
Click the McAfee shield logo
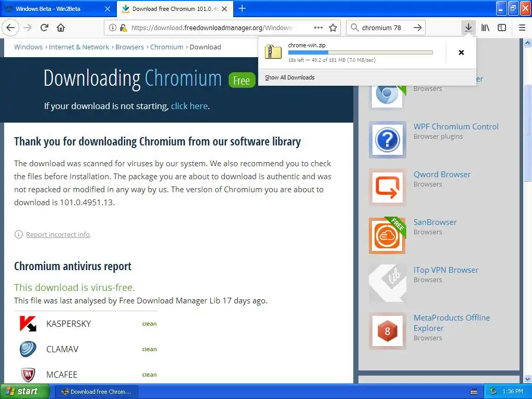click(28, 375)
